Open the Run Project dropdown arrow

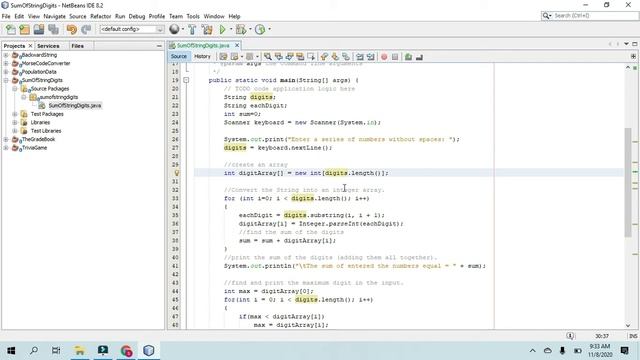point(231,29)
